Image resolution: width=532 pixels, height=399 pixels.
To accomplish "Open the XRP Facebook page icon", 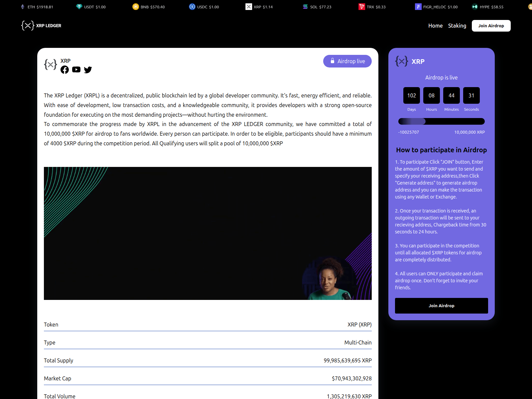I will [x=65, y=69].
